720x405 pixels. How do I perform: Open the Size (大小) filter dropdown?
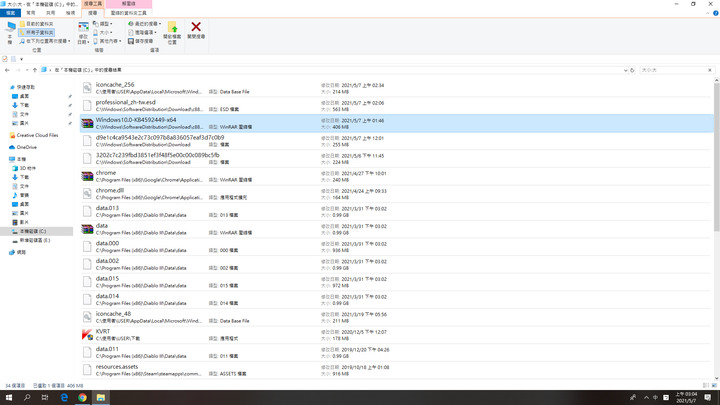pyautogui.click(x=102, y=33)
